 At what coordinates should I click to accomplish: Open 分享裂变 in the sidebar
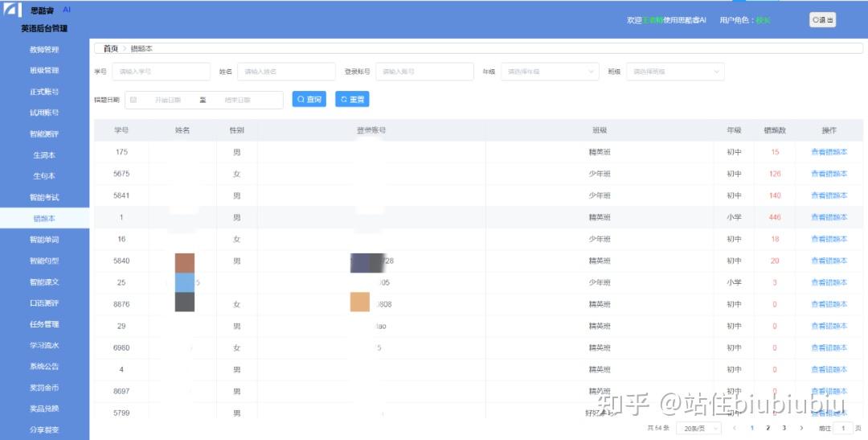click(44, 430)
